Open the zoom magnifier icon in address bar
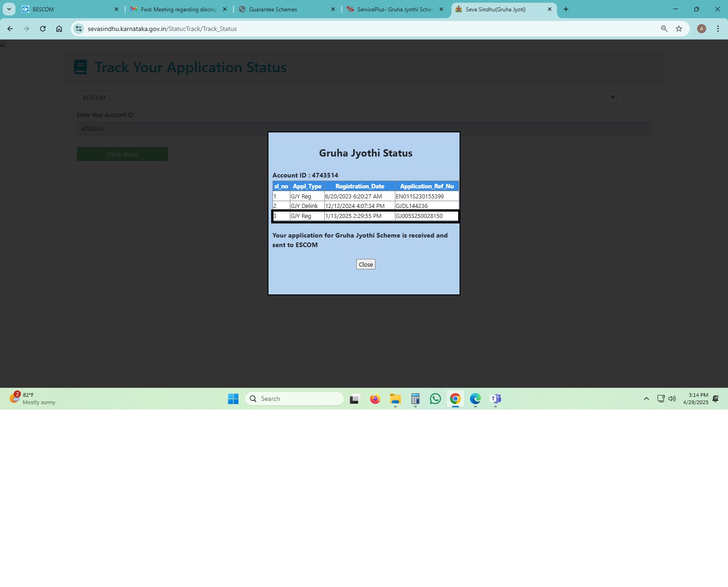 click(664, 29)
